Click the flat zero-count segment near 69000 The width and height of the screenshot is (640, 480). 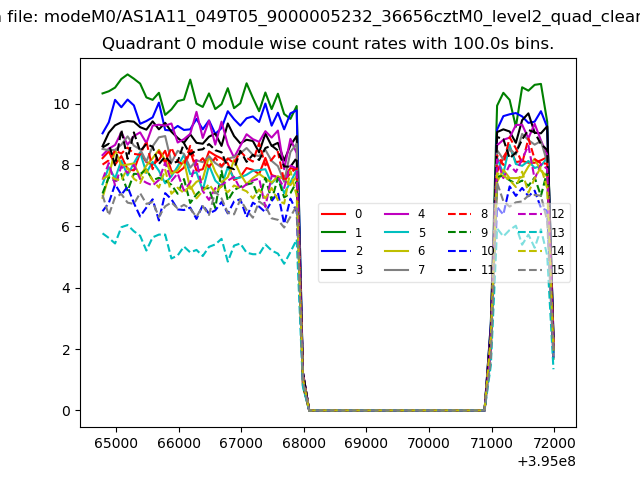pyautogui.click(x=366, y=410)
